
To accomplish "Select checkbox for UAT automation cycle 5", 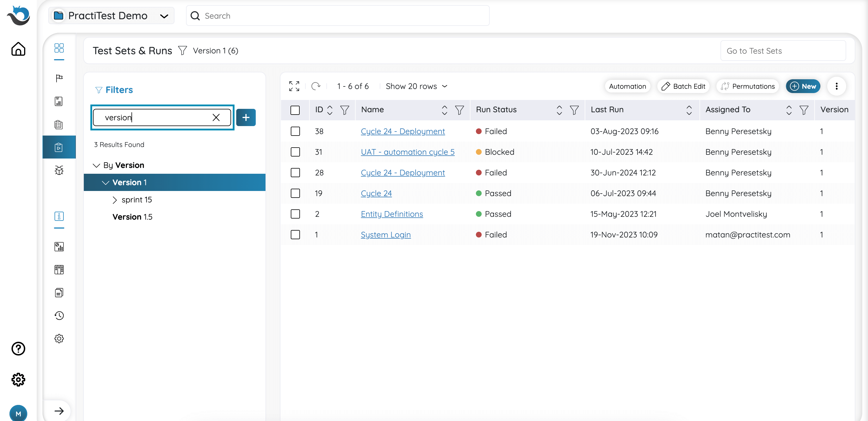I will click(x=295, y=152).
